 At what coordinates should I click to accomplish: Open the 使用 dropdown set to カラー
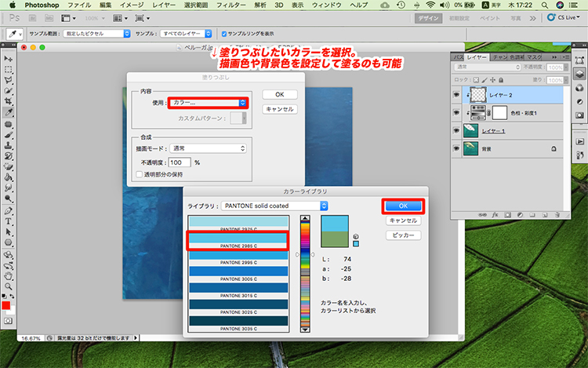coord(209,103)
